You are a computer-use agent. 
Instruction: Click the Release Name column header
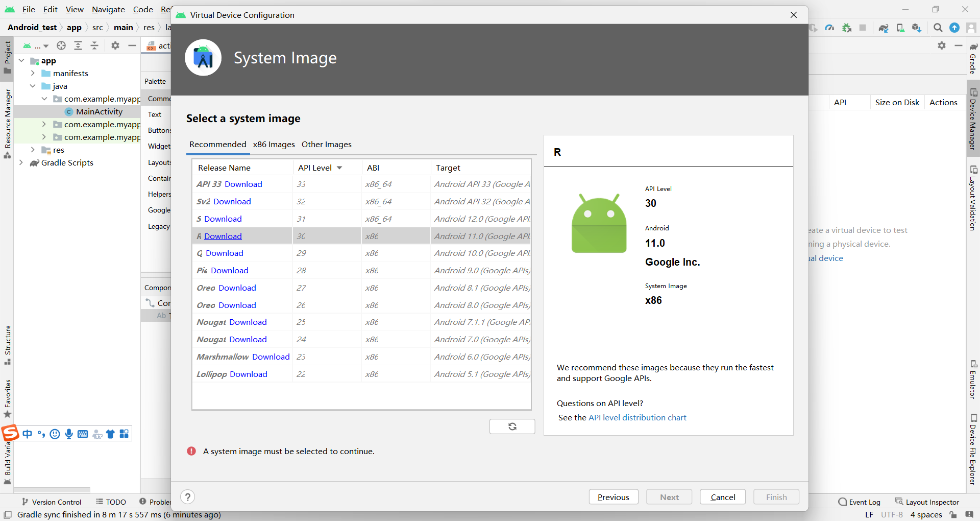[242, 168]
